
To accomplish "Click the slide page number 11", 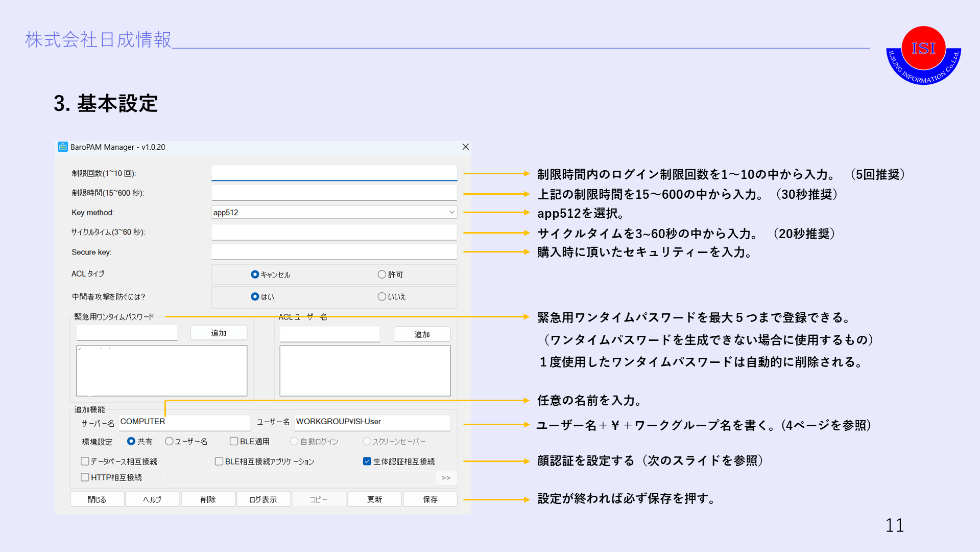I will click(x=895, y=525).
